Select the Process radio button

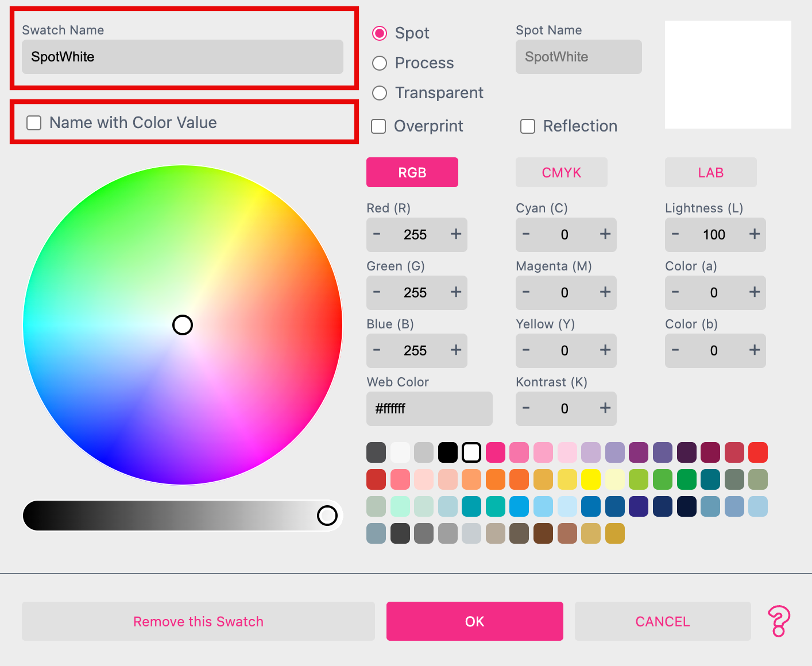pos(380,63)
